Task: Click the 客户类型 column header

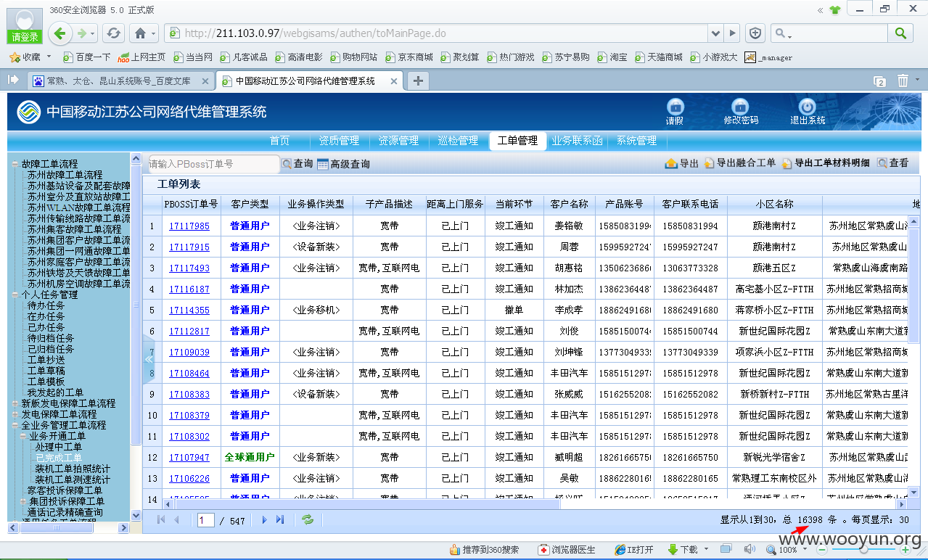Action: tap(250, 205)
